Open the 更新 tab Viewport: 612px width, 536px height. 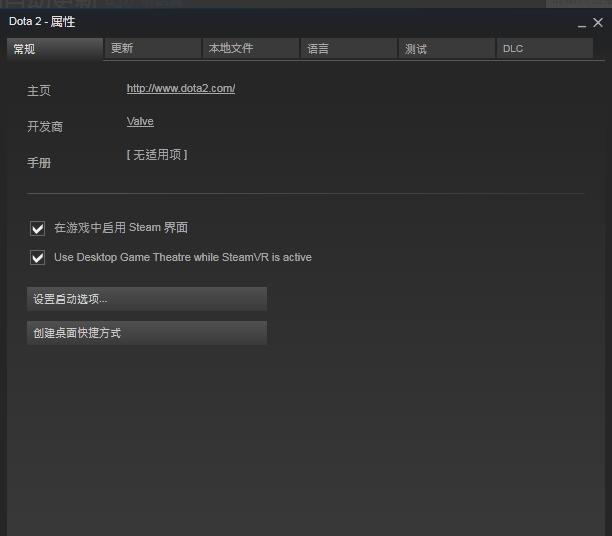tap(153, 48)
